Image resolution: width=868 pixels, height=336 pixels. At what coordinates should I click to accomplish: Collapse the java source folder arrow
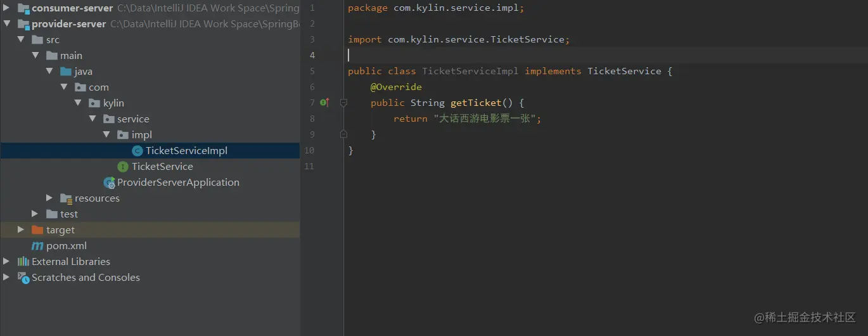click(49, 72)
